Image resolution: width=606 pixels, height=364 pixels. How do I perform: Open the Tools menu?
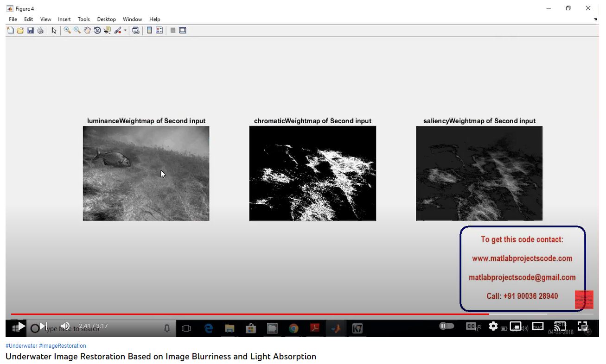(x=84, y=19)
